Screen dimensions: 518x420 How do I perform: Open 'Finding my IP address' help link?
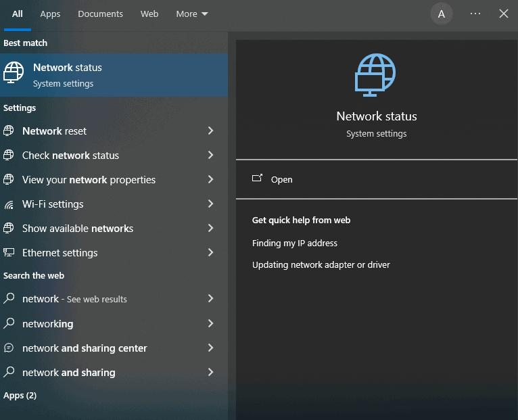[x=295, y=243]
